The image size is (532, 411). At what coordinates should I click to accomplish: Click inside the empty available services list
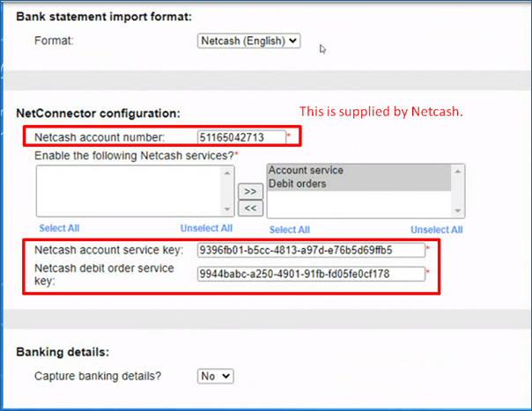point(129,190)
